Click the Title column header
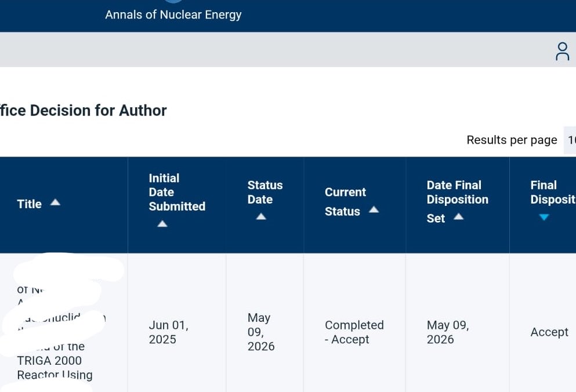The width and height of the screenshot is (576, 392). pyautogui.click(x=30, y=204)
